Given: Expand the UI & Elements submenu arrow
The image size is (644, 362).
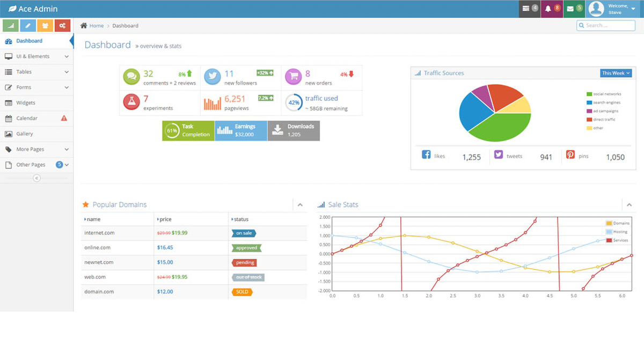Looking at the screenshot, I should (x=67, y=56).
